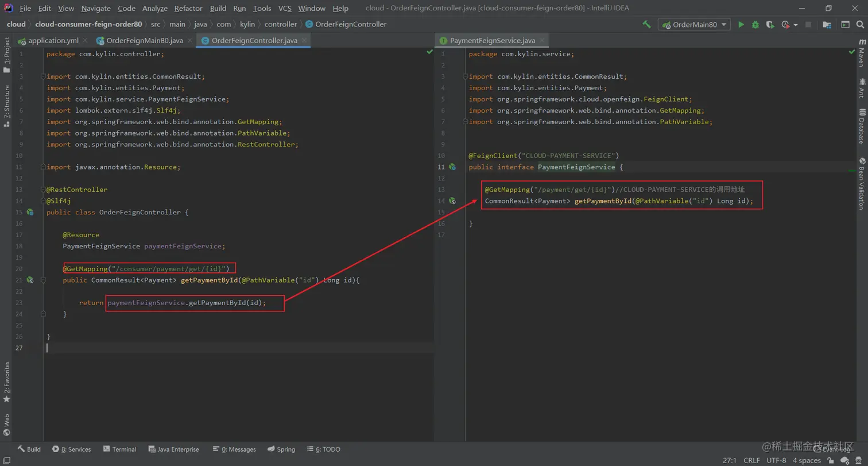Click gutter icon beside PaymentFeignService getPaymentById line
Screen dimensions: 868x466
pyautogui.click(x=452, y=201)
